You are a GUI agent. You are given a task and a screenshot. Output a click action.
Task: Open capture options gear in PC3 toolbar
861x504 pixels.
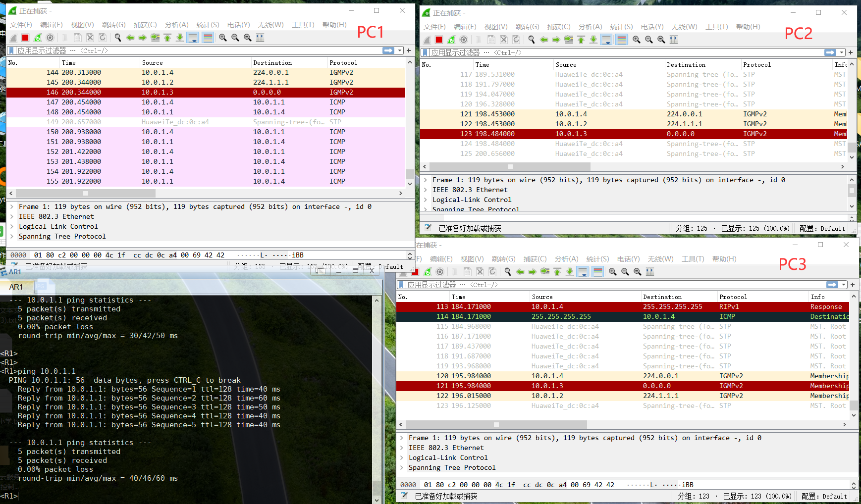[440, 272]
